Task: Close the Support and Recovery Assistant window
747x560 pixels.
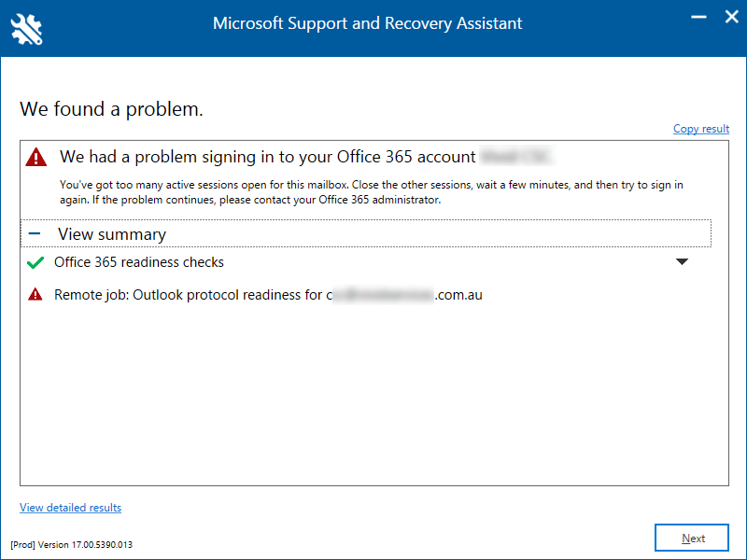Action: coord(731,17)
